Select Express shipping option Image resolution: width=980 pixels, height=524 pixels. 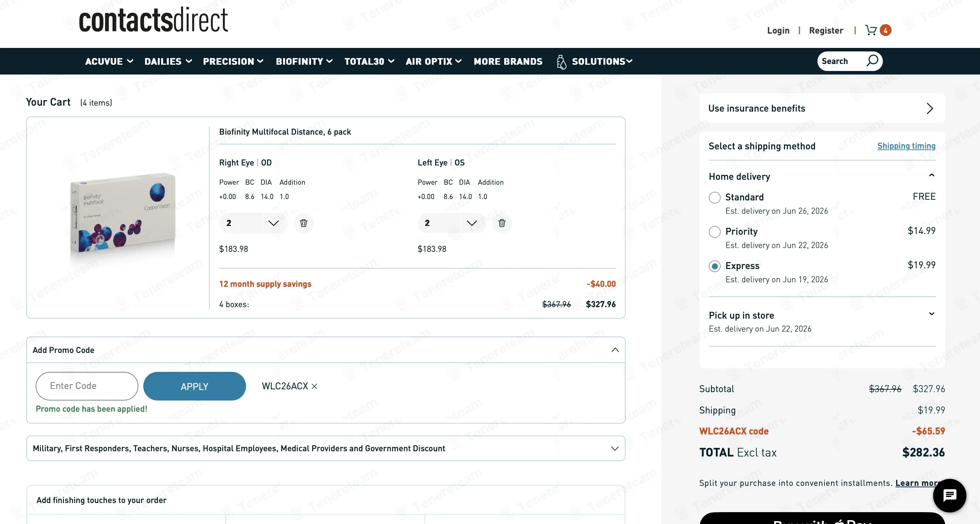click(714, 266)
